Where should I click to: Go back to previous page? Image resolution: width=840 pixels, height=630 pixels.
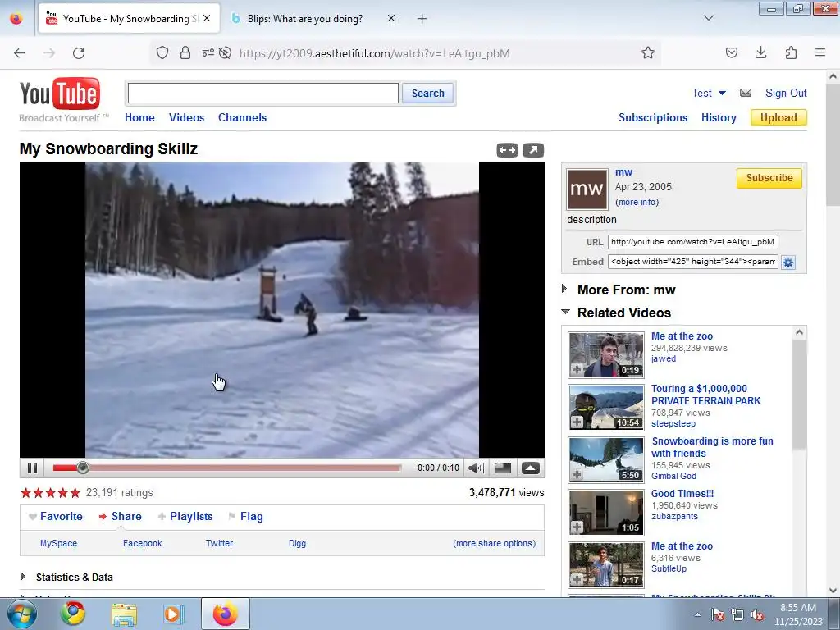tap(20, 52)
